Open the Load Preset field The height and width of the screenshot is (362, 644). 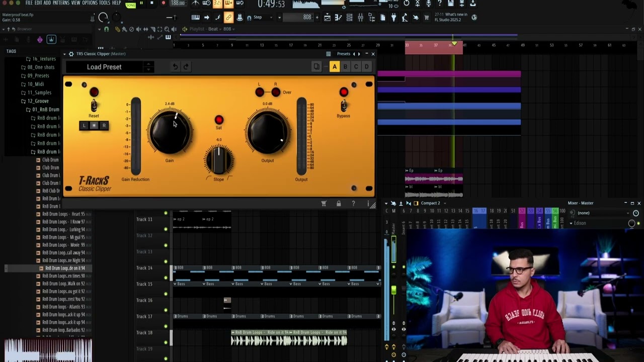104,67
